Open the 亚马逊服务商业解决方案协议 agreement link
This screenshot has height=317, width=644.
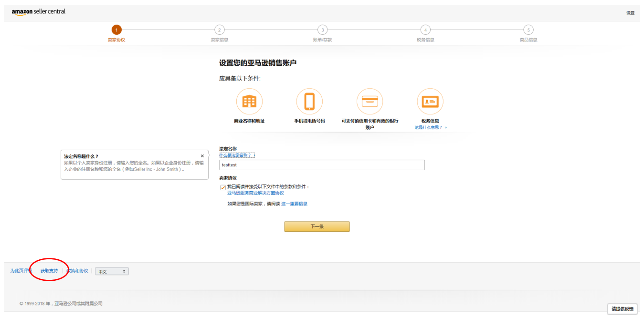256,193
